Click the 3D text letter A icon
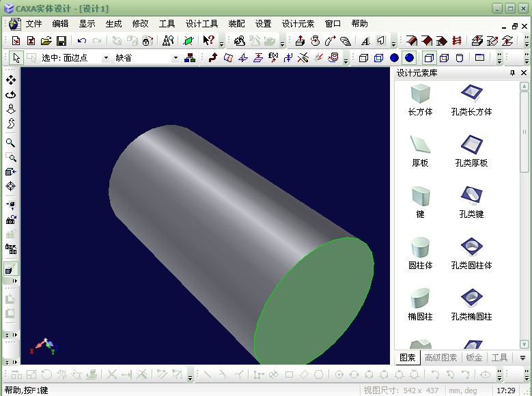 click(365, 41)
